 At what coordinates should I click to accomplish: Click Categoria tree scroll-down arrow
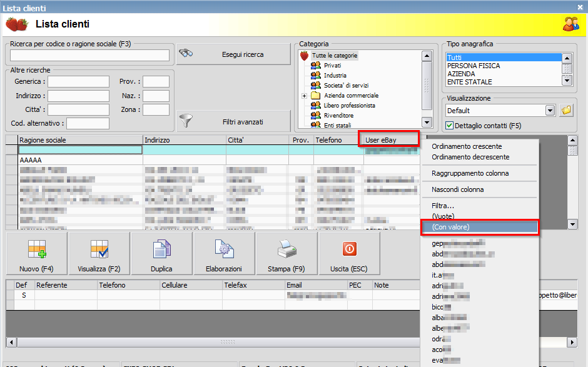click(x=427, y=123)
